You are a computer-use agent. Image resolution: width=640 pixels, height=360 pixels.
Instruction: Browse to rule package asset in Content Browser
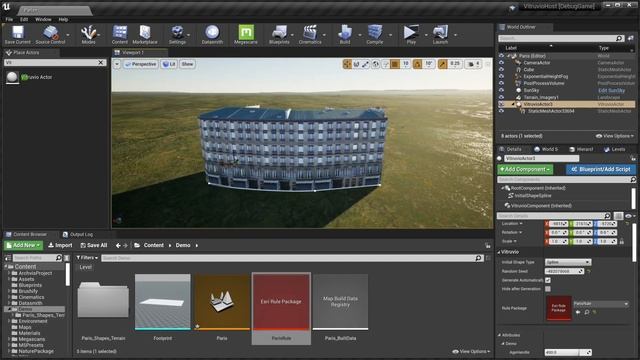[587, 312]
